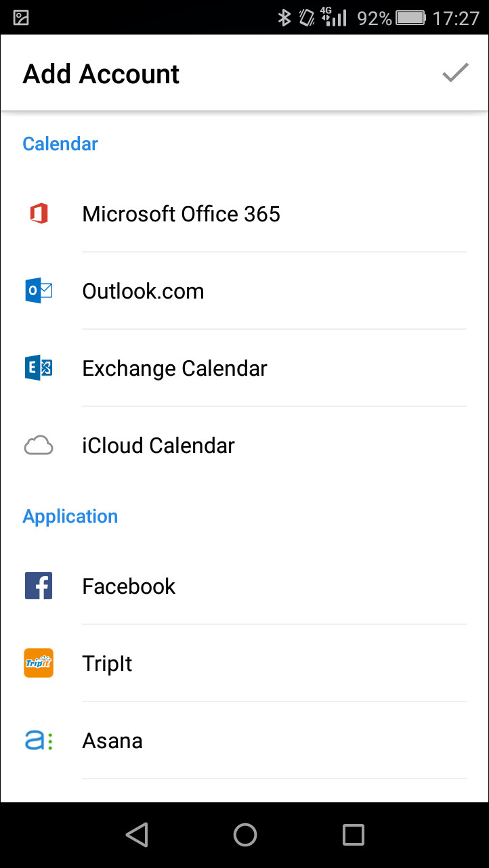This screenshot has width=489, height=868.
Task: Select Microsoft Office 365 account
Action: [x=181, y=214]
